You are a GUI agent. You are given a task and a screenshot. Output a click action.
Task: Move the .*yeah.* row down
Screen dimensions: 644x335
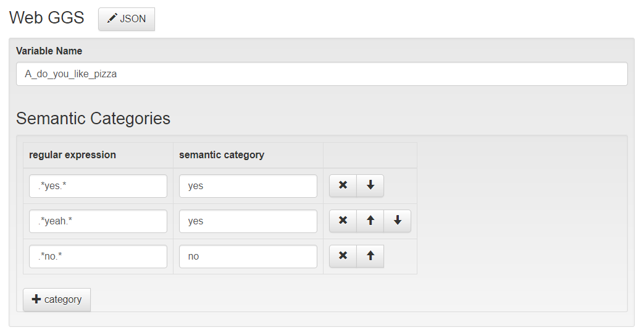coord(397,221)
